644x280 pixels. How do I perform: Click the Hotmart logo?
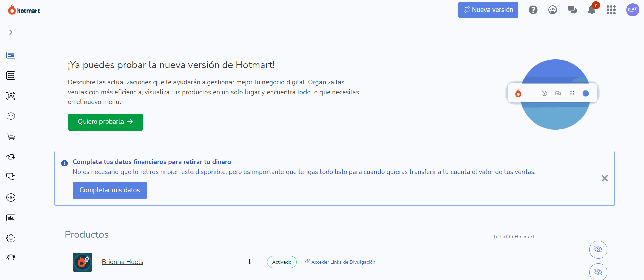point(24,10)
